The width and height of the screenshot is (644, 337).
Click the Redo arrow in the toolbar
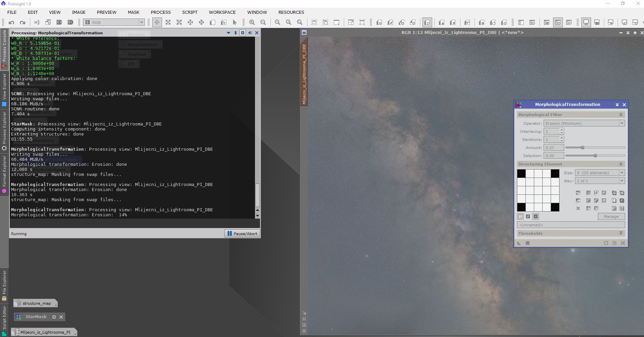(23, 23)
